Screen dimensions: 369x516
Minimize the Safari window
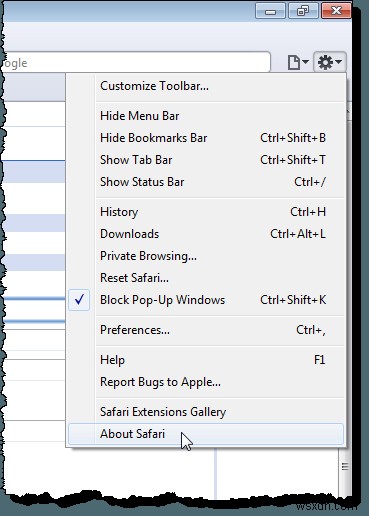point(270,11)
